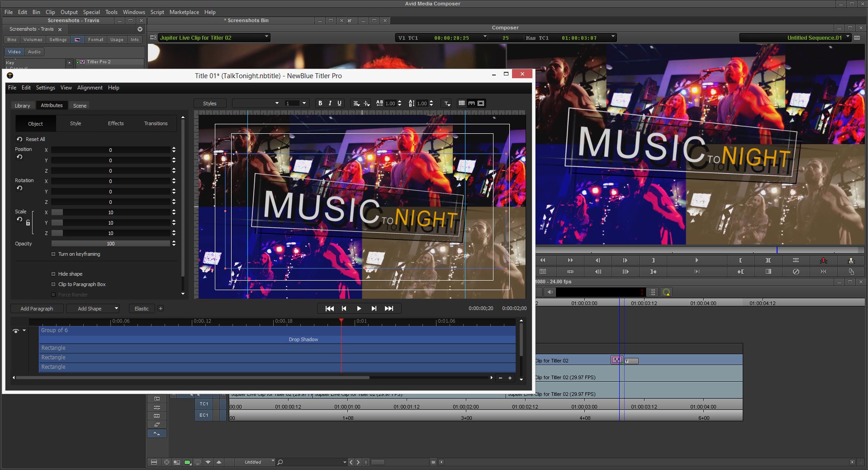Reset Position values with the reset arrow

(19, 157)
